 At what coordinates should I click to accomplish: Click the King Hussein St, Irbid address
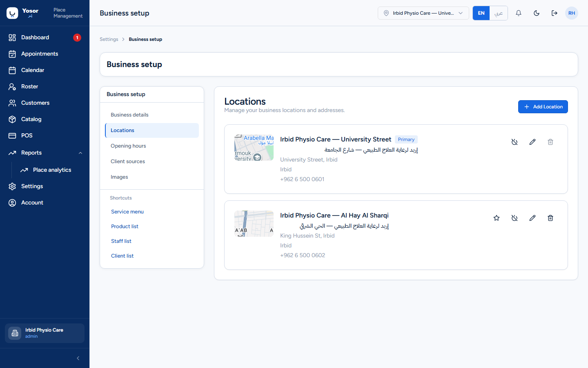(307, 236)
